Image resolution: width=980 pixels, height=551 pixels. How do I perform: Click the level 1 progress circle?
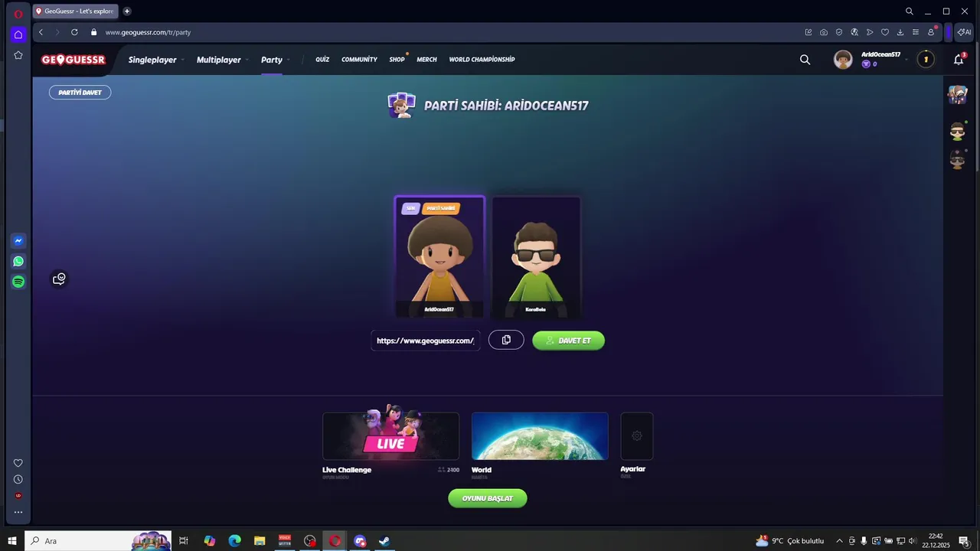pyautogui.click(x=926, y=60)
